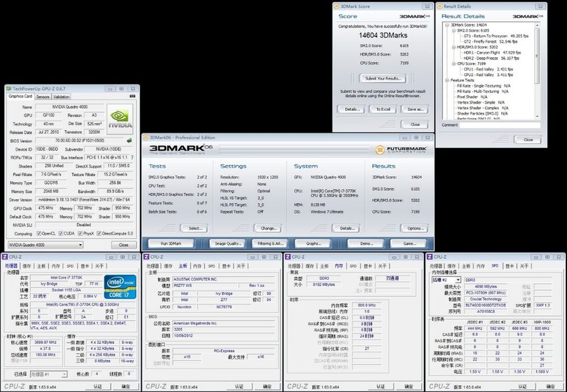This screenshot has width=567, height=392.
Task: Collapse the CPU Score: 7199 node
Action: pos(454,63)
